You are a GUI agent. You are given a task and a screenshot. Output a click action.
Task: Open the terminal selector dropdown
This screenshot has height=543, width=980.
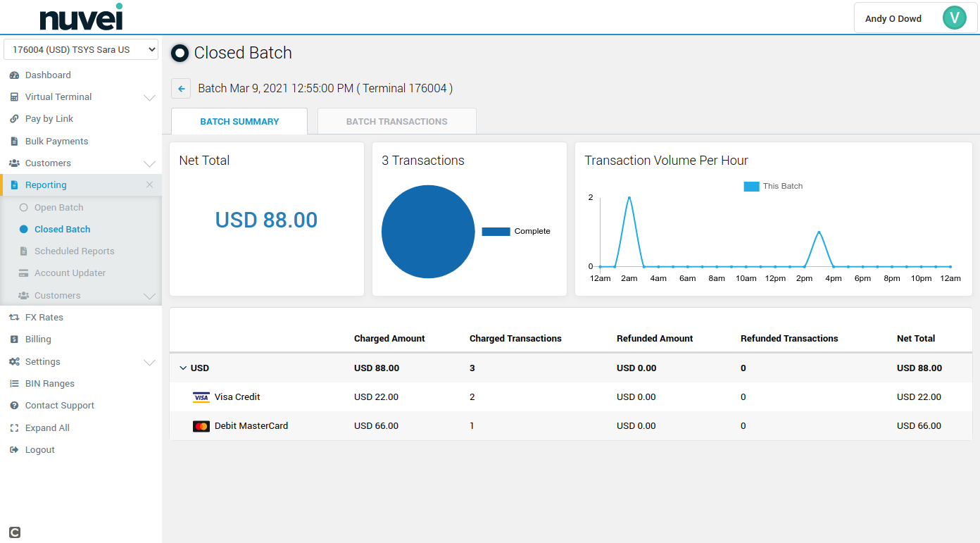click(81, 50)
